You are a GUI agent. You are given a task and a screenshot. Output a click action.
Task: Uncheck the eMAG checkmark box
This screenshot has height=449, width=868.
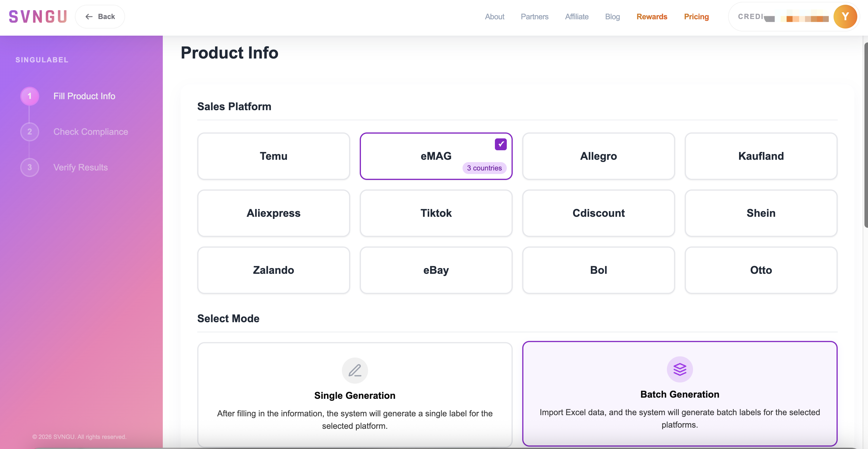point(501,144)
